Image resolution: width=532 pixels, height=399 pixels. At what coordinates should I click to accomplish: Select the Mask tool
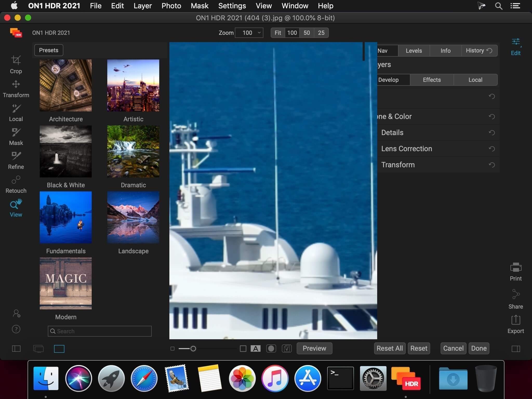click(16, 137)
